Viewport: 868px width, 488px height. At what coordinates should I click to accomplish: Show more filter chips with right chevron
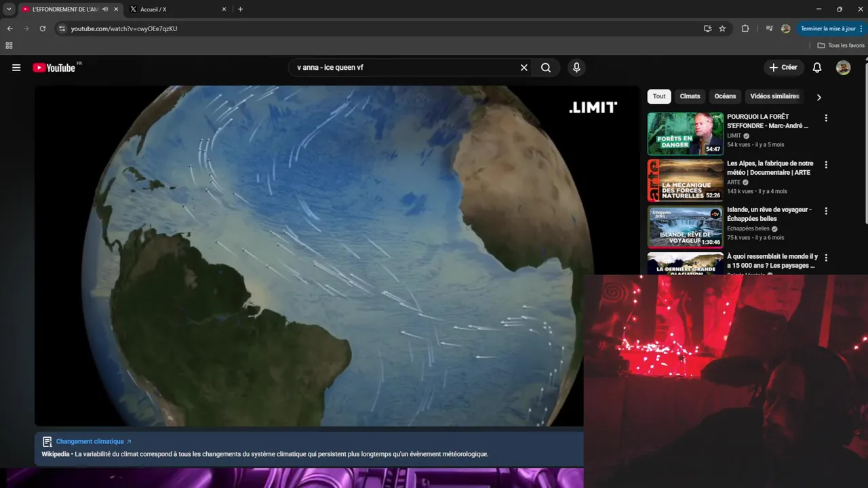pyautogui.click(x=818, y=97)
